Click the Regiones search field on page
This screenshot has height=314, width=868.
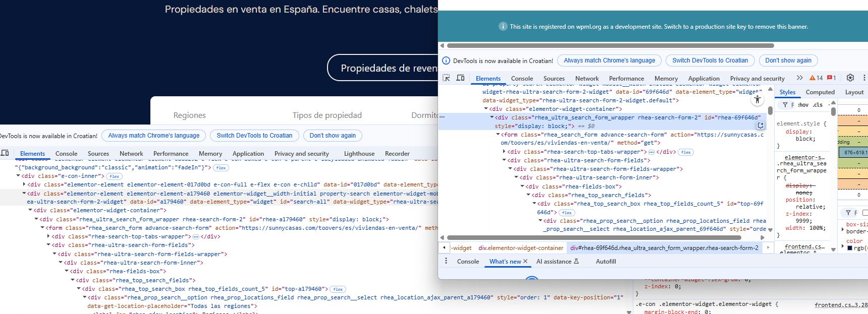click(x=189, y=115)
